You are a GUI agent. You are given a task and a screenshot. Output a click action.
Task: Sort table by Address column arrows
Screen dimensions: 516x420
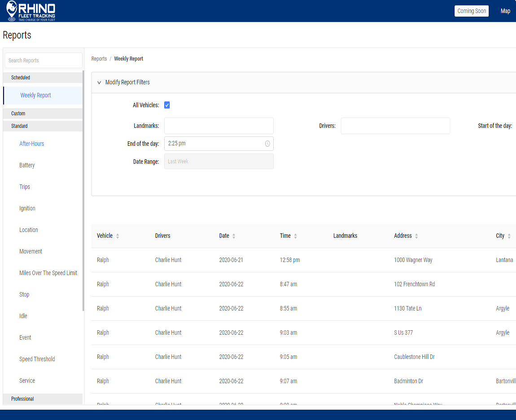pos(416,236)
